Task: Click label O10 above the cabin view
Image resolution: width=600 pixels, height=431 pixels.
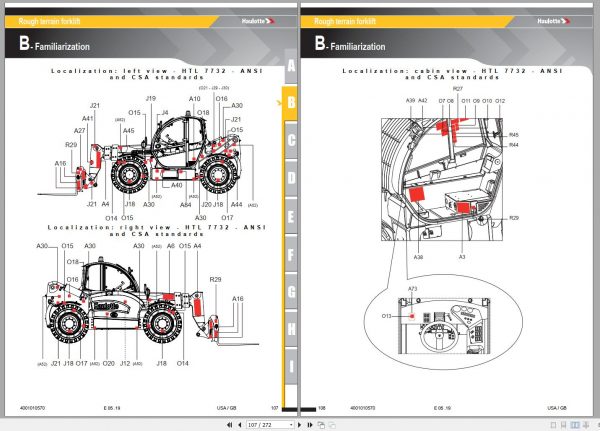Action: coord(487,101)
